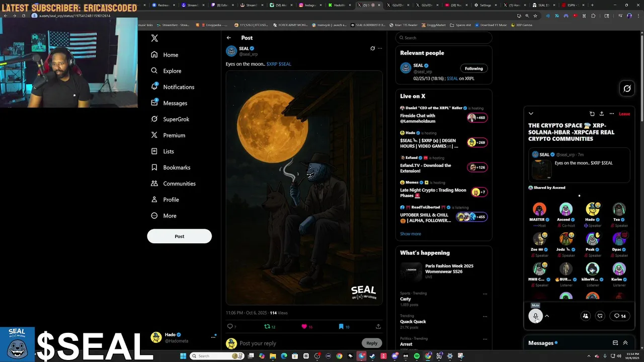
Task: Unlike the post via the pink heart
Action: coord(304,326)
